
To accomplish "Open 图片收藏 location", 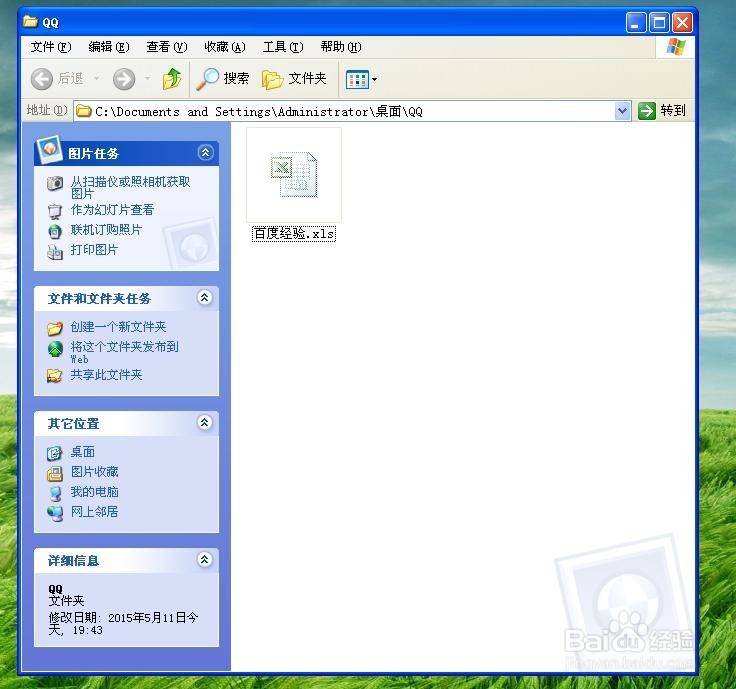I will [94, 472].
